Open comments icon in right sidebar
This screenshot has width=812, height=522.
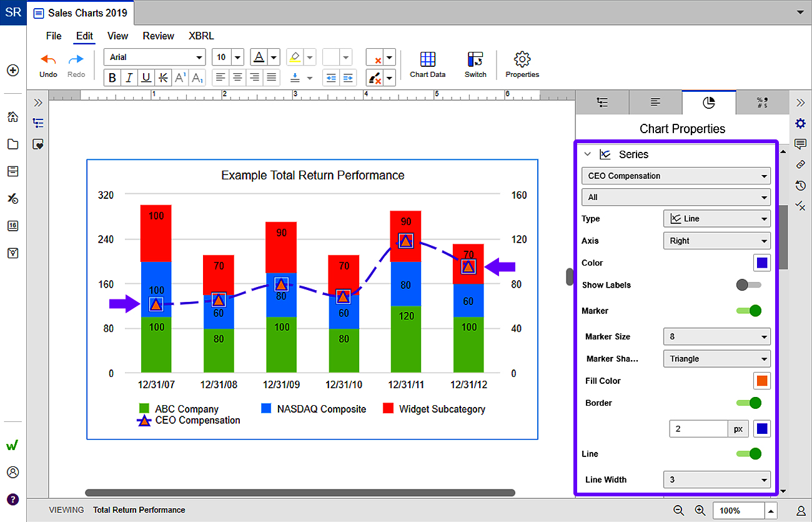tap(800, 144)
